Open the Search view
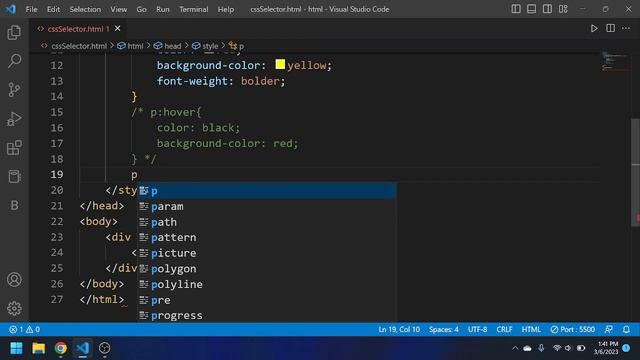Viewport: 640px width, 360px height. coord(14,61)
